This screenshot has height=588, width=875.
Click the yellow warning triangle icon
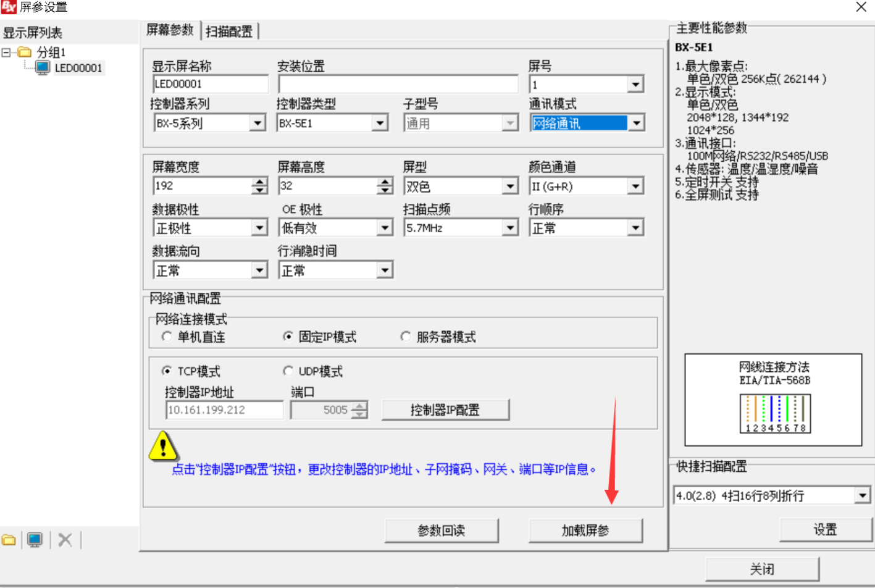coord(163,446)
